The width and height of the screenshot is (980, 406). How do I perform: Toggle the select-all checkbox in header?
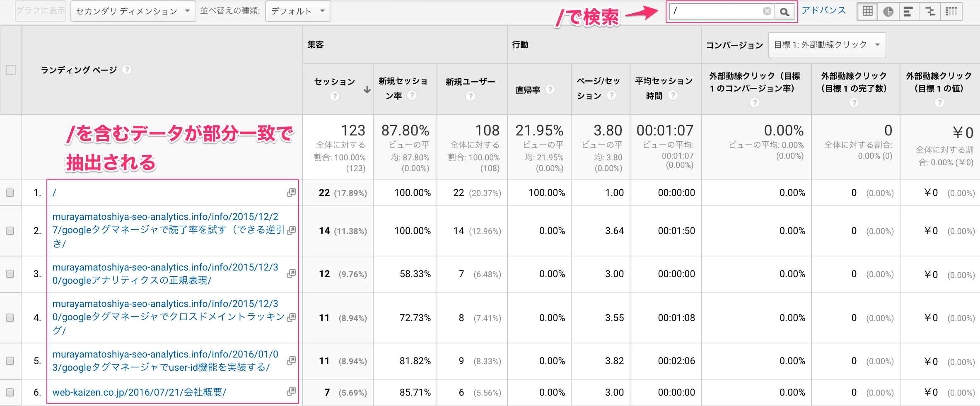pyautogui.click(x=11, y=70)
